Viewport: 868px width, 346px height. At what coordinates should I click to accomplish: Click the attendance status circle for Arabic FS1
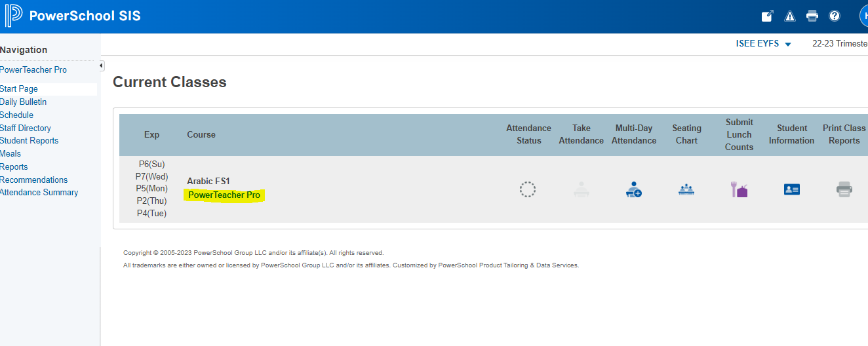pos(528,189)
